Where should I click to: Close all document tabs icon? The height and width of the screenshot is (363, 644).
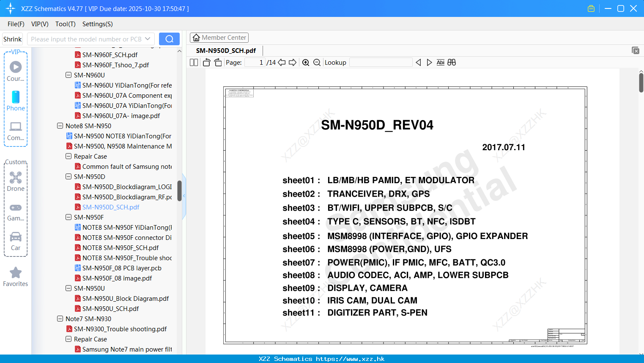636,50
